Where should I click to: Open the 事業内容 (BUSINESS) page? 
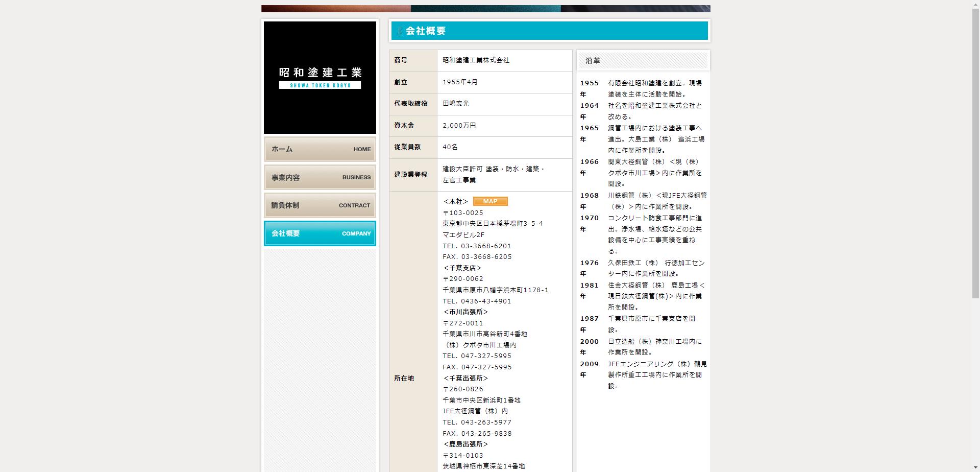click(x=320, y=177)
